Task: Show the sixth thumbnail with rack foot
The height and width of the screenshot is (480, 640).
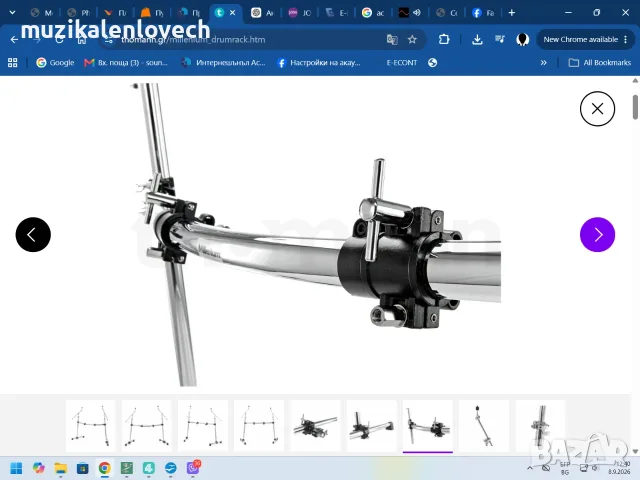Action: 371,425
